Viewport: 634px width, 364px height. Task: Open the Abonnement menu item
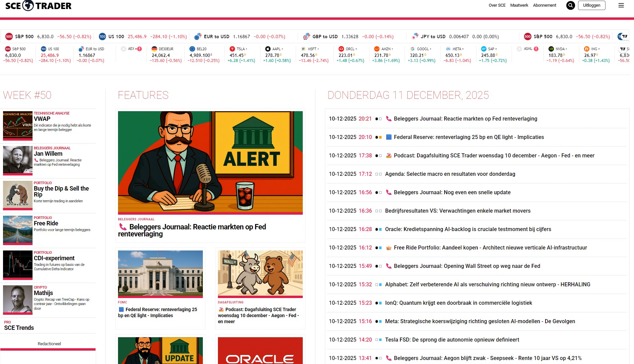coord(544,5)
